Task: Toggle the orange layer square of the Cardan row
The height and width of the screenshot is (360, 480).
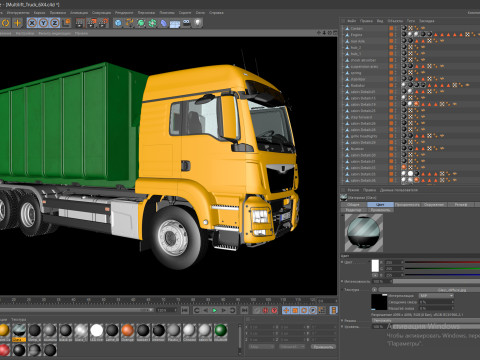Action: [x=391, y=28]
